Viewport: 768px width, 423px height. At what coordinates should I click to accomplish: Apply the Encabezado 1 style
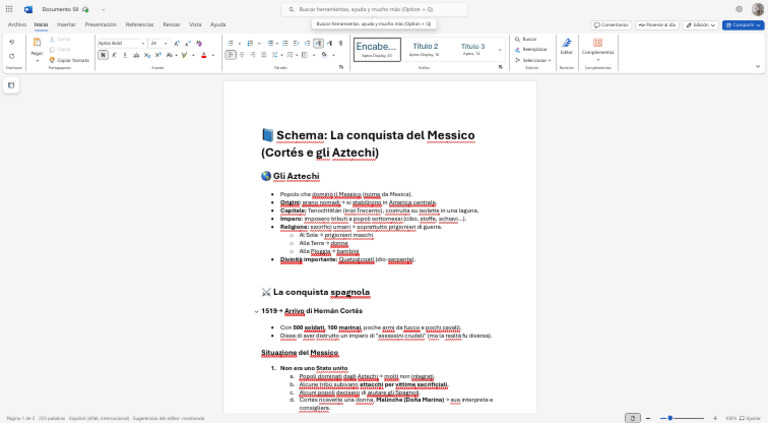pyautogui.click(x=377, y=49)
